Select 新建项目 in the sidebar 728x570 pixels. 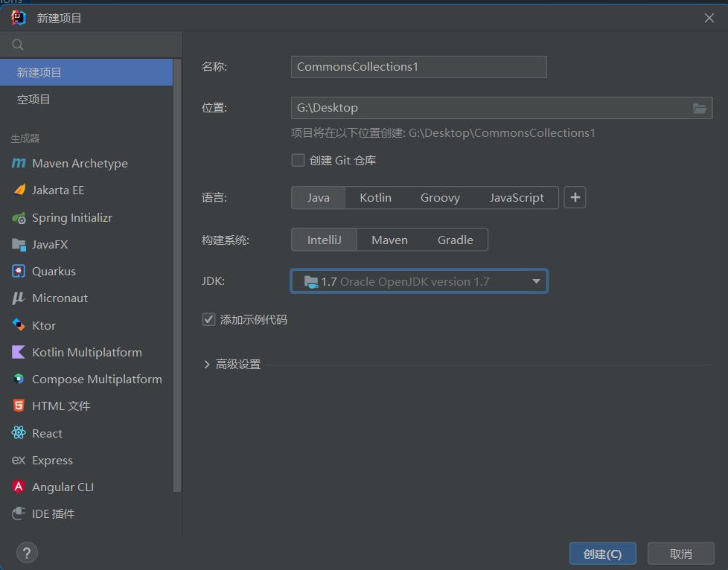[86, 72]
